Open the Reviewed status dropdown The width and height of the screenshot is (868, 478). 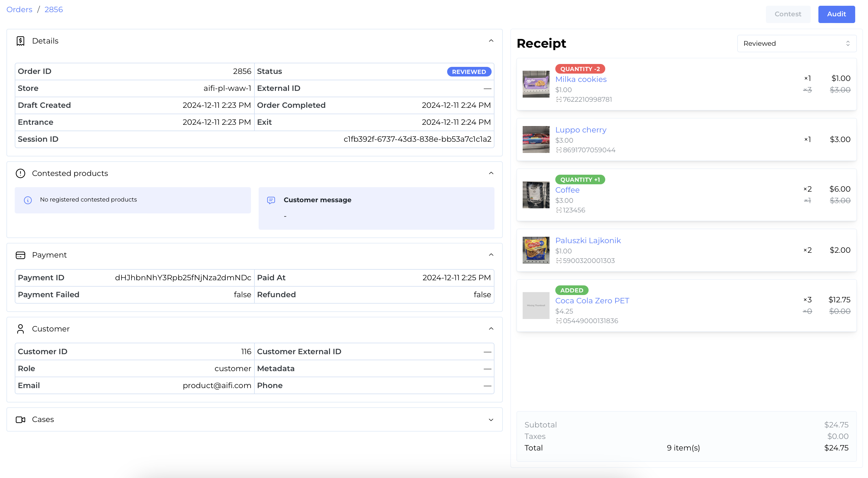pyautogui.click(x=797, y=44)
